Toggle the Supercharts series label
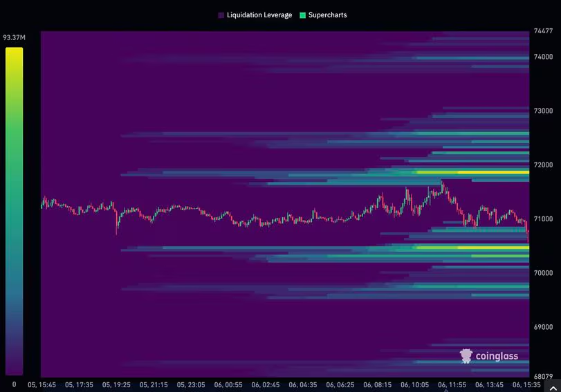The height and width of the screenshot is (392, 561). coord(328,15)
